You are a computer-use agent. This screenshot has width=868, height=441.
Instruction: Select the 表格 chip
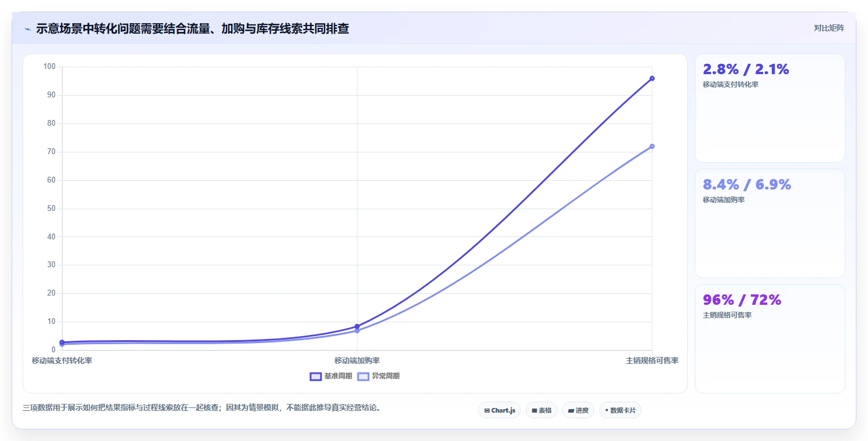point(541,410)
